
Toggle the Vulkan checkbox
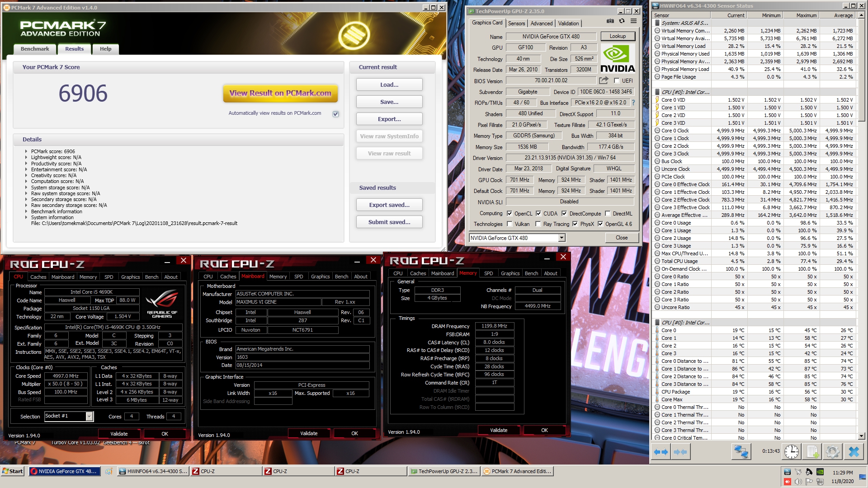click(509, 224)
